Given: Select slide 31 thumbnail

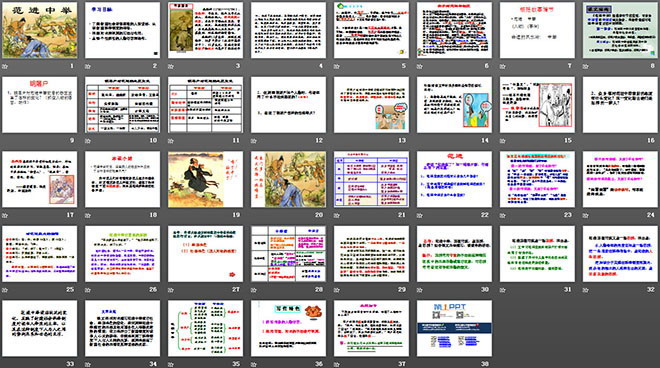Looking at the screenshot, I should [537, 254].
